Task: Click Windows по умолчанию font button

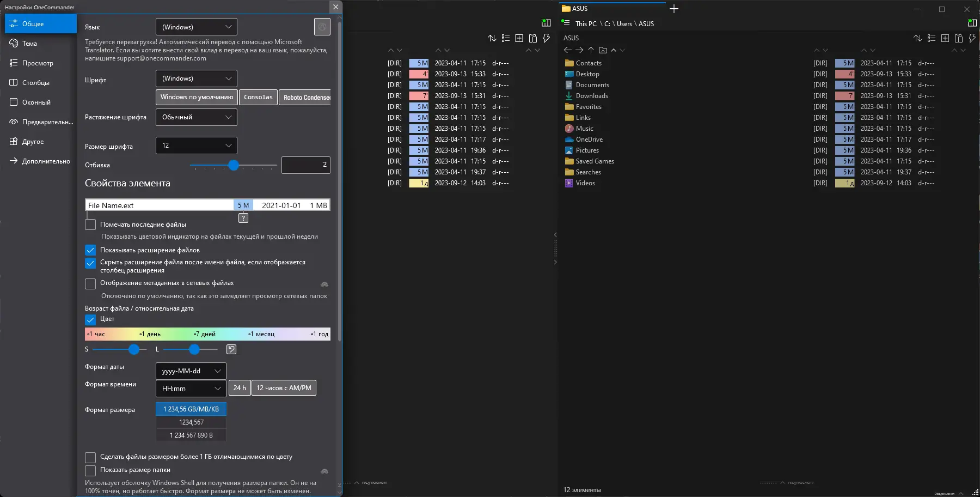Action: [x=197, y=98]
